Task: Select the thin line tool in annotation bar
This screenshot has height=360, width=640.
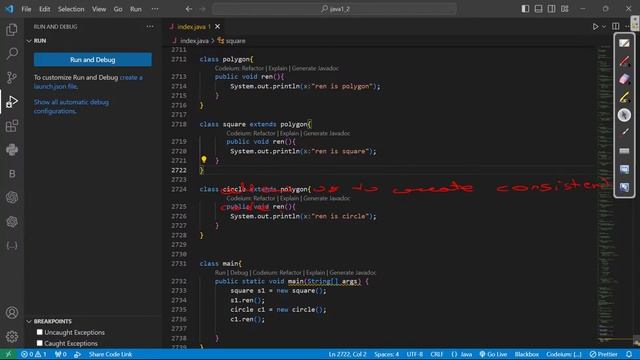Action: pos(624,132)
